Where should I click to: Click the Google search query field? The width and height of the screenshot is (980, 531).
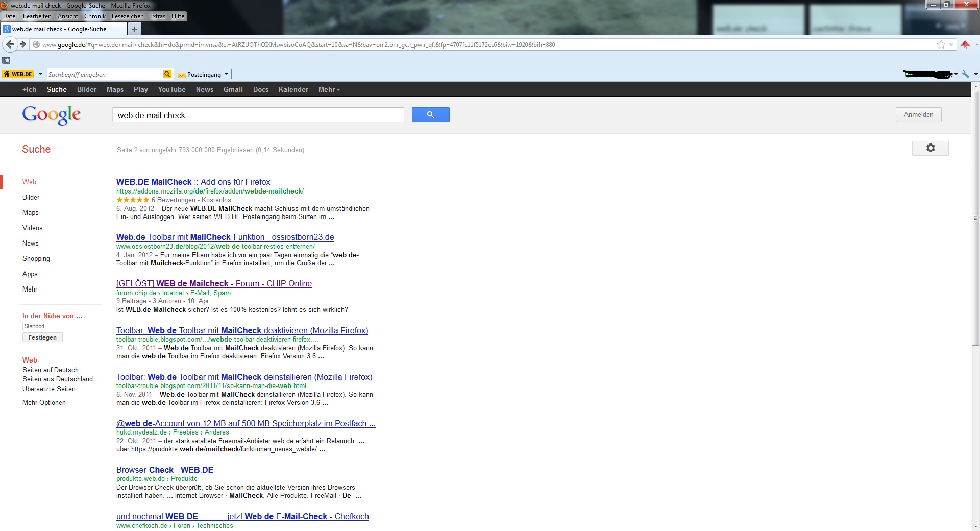point(258,115)
